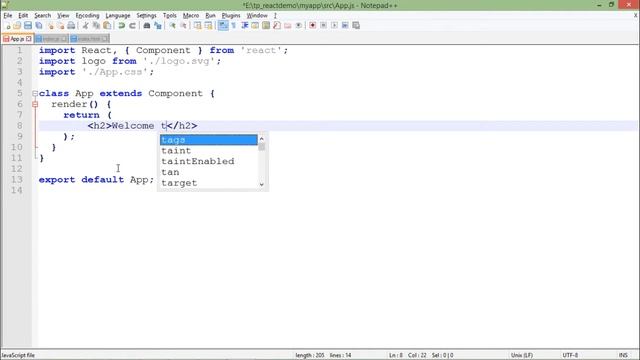Start macro recording with the red Record icon

pos(312,25)
